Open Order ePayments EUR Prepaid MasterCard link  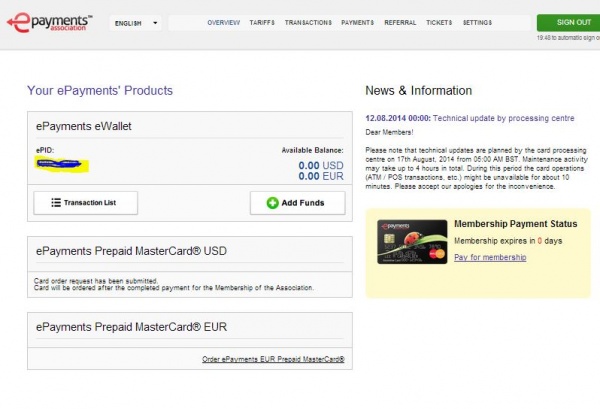click(x=273, y=359)
